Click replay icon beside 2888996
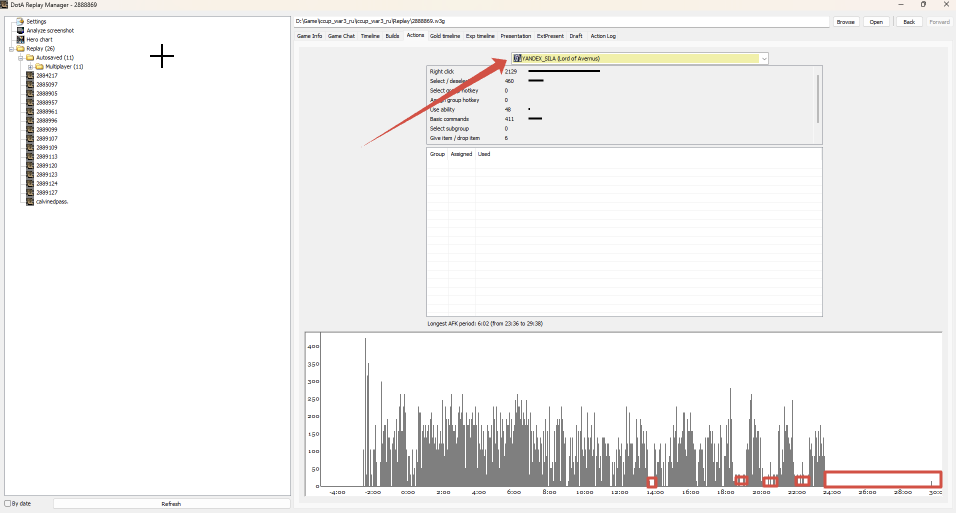 (x=30, y=121)
